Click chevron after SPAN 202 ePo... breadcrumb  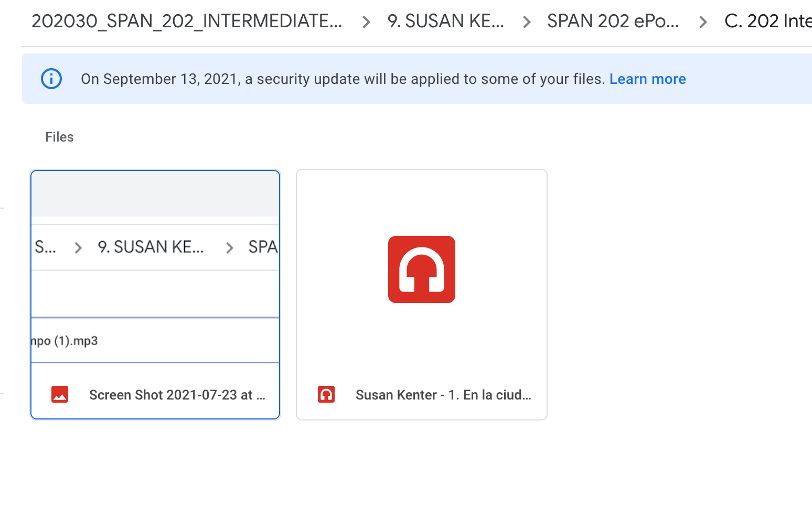pos(703,22)
